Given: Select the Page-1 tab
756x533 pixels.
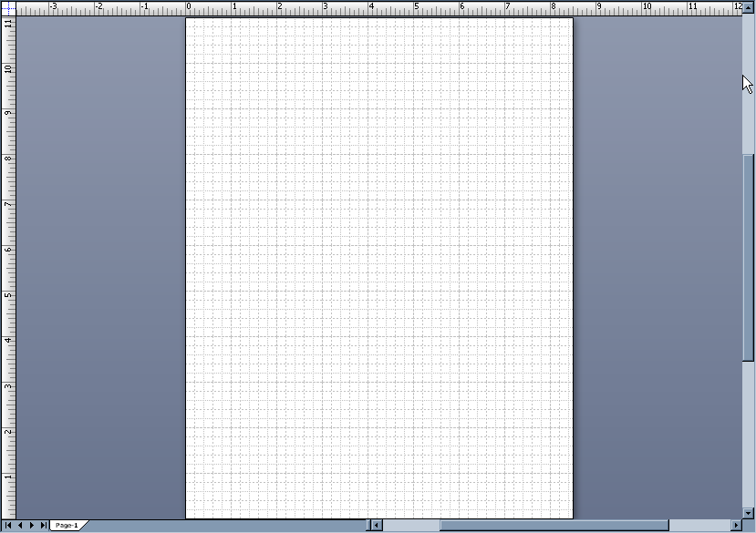Looking at the screenshot, I should (x=67, y=526).
